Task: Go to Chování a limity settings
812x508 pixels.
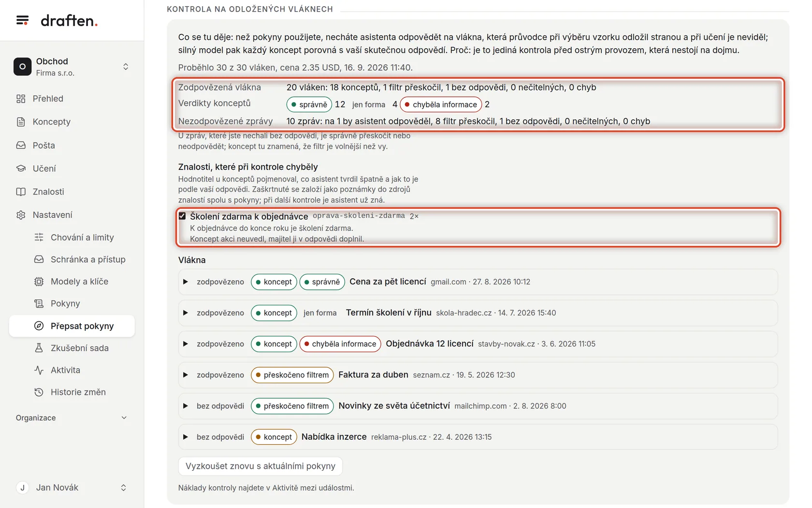Action: click(82, 238)
